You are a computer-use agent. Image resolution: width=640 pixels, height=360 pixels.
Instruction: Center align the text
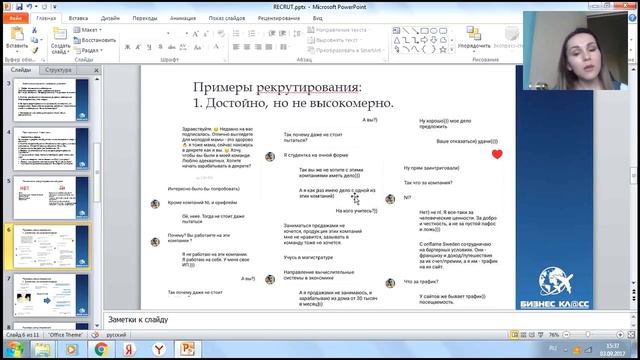pyautogui.click(x=247, y=47)
